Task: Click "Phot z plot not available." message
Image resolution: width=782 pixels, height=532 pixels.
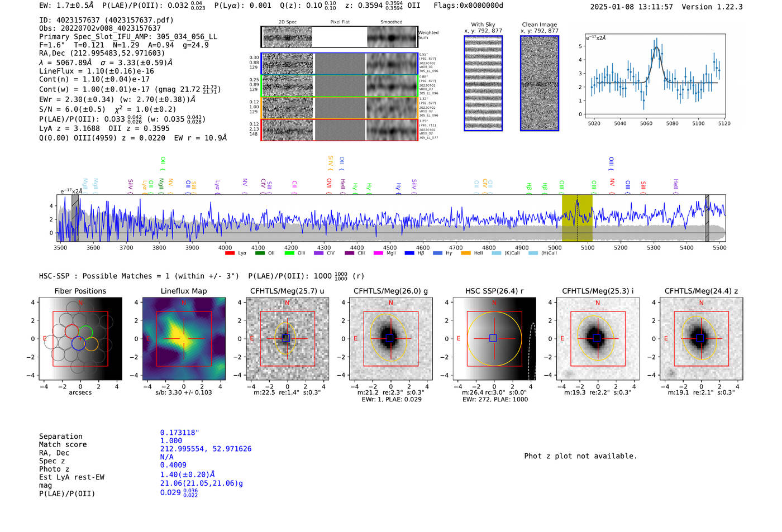Action: point(580,456)
